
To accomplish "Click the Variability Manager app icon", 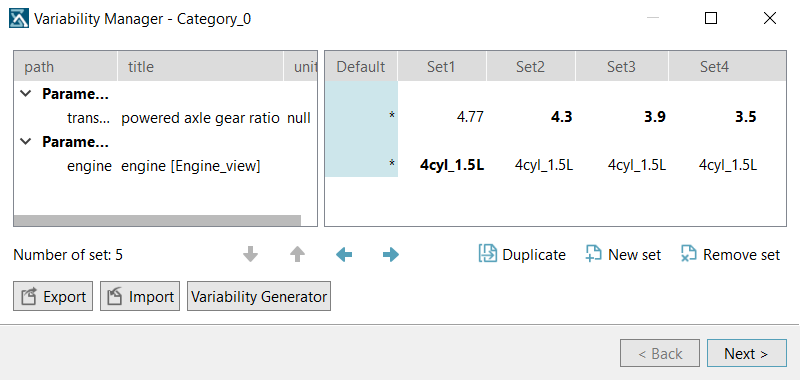I will (19, 19).
